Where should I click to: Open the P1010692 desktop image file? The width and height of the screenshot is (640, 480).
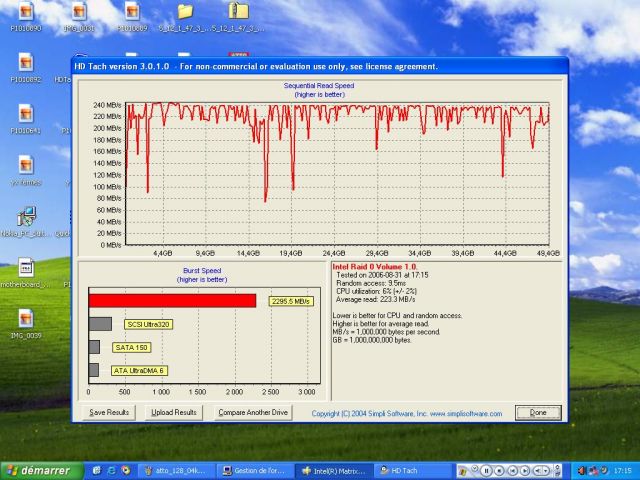click(26, 69)
